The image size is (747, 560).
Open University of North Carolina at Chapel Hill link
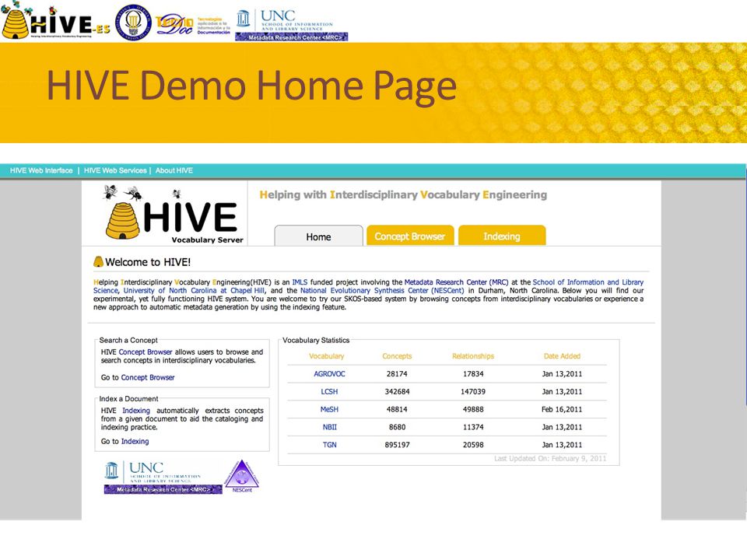click(194, 290)
